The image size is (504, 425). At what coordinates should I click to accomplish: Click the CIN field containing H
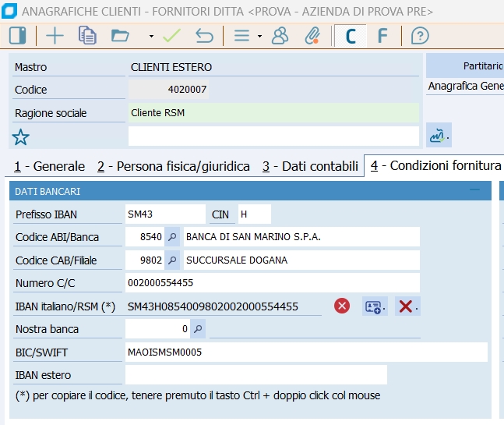pyautogui.click(x=254, y=214)
